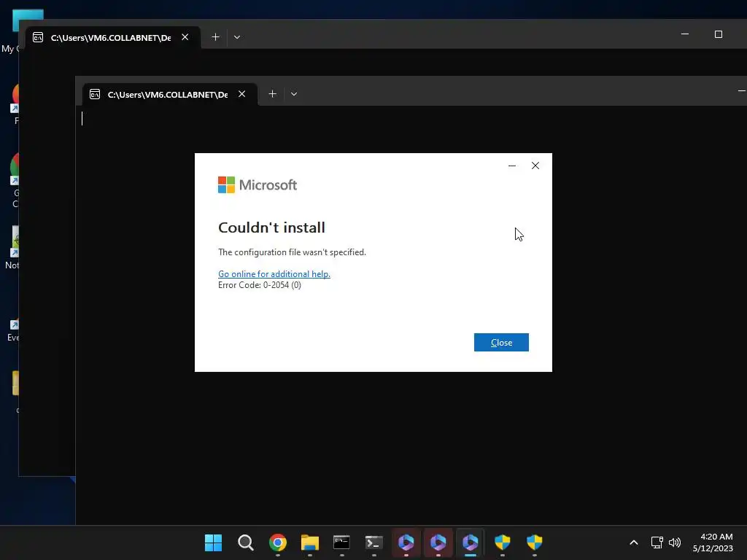
Task: Maximize the back terminal window
Action: [x=719, y=34]
